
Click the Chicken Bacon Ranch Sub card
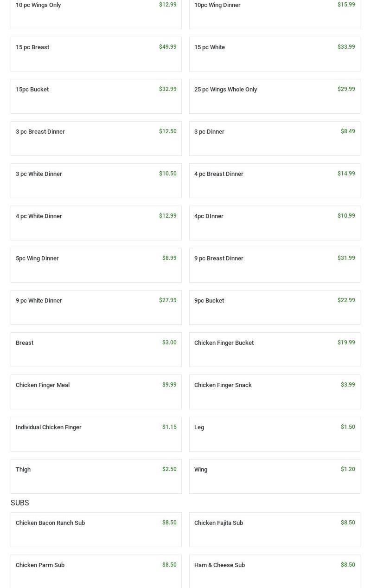pos(96,530)
